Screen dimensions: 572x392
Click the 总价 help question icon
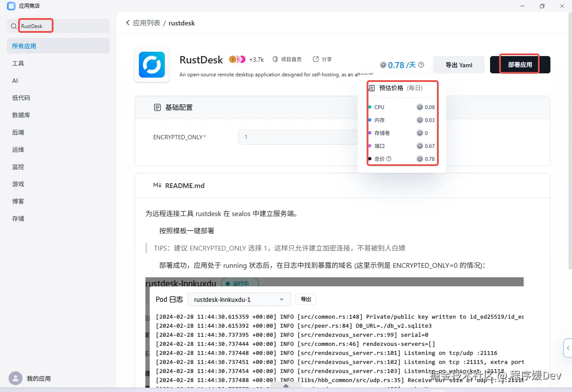pyautogui.click(x=389, y=159)
